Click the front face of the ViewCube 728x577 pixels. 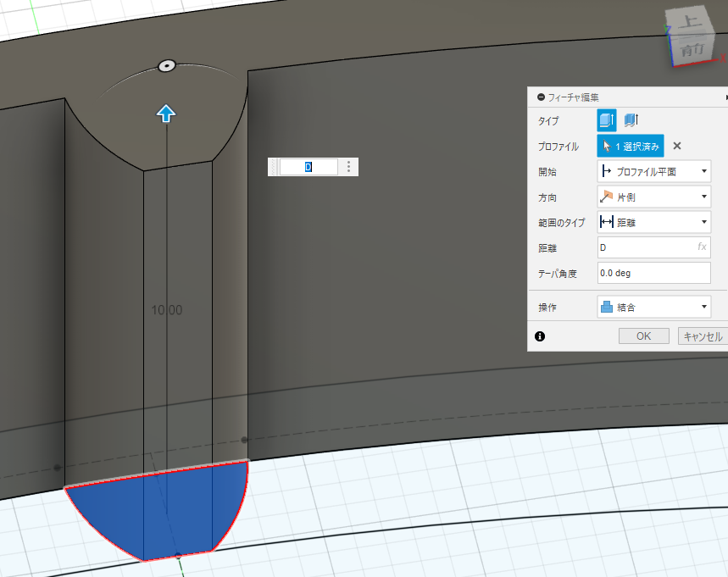692,49
